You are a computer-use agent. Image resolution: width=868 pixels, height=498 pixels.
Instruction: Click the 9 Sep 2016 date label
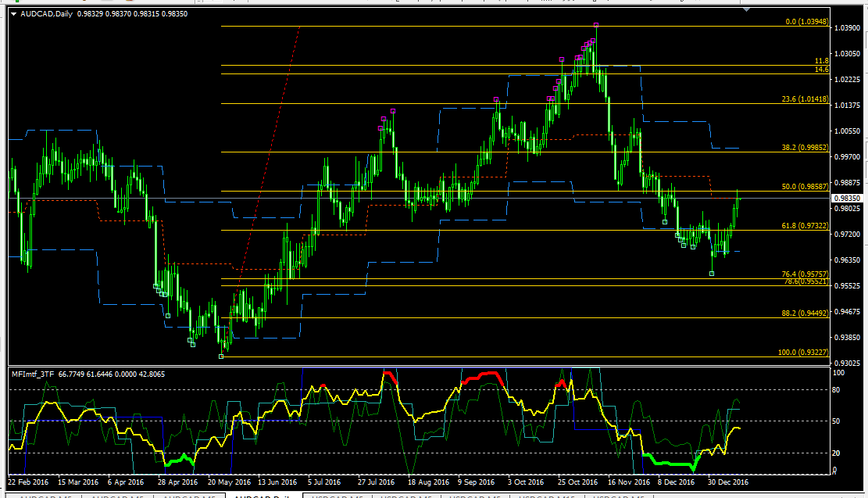coord(476,482)
